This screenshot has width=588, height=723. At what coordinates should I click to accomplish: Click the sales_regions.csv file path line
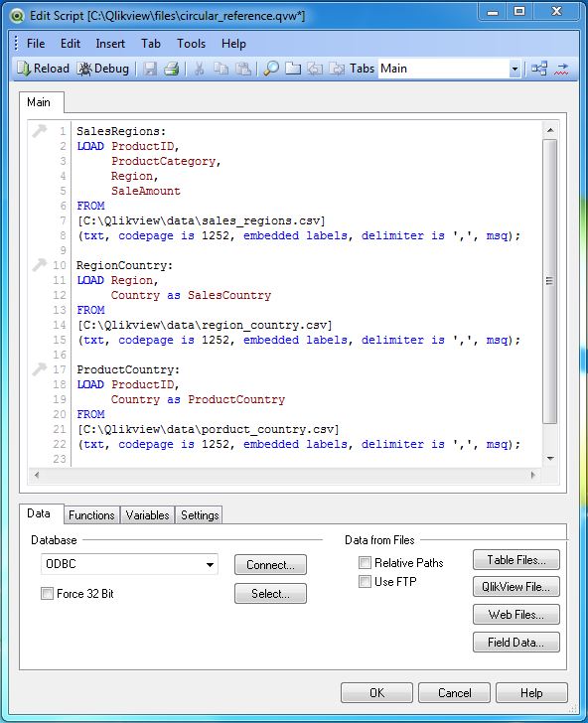coord(201,220)
